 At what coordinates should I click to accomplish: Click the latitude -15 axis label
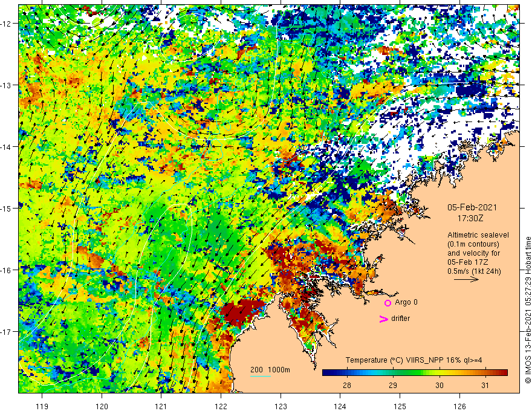pos(7,208)
